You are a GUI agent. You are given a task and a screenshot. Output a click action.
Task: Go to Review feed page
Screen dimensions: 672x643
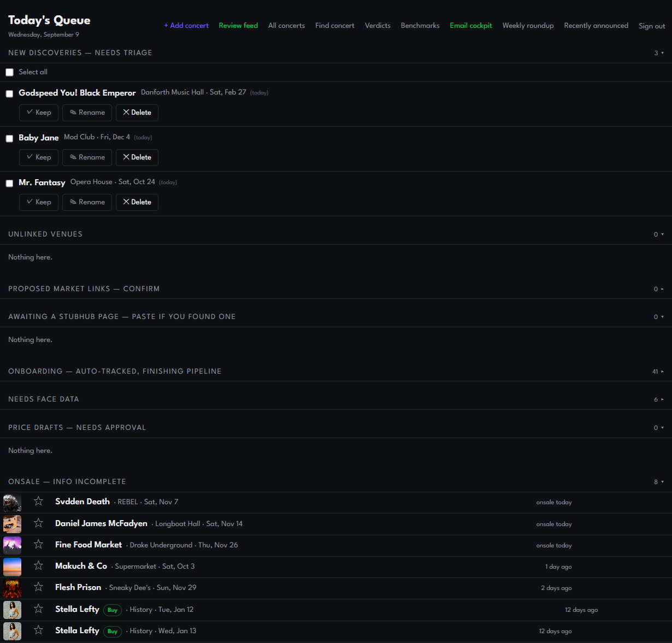click(x=238, y=26)
